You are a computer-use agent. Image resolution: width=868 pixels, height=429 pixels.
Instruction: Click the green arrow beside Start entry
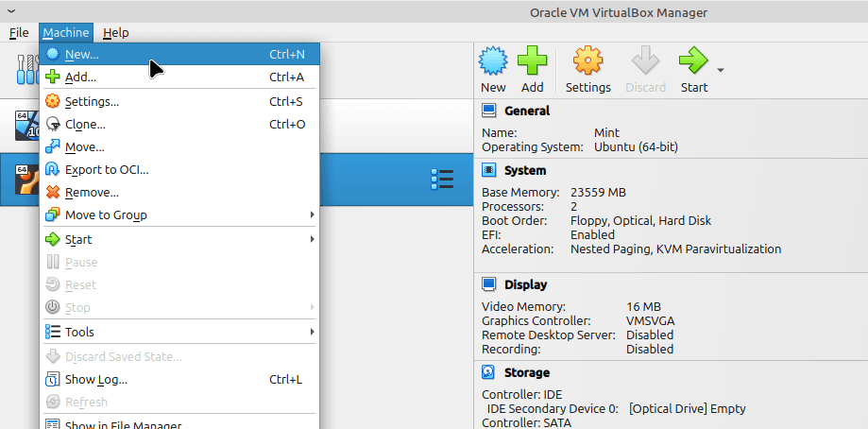[x=53, y=239]
